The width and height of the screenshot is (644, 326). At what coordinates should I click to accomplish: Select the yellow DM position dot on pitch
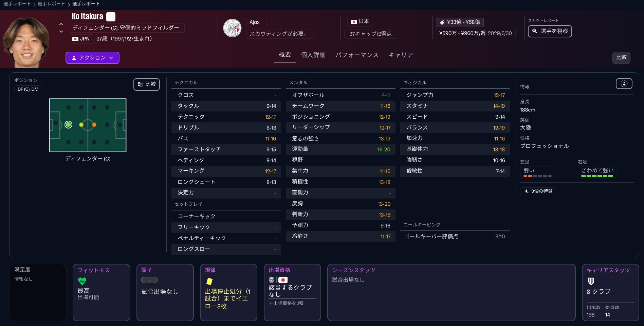[x=81, y=125]
